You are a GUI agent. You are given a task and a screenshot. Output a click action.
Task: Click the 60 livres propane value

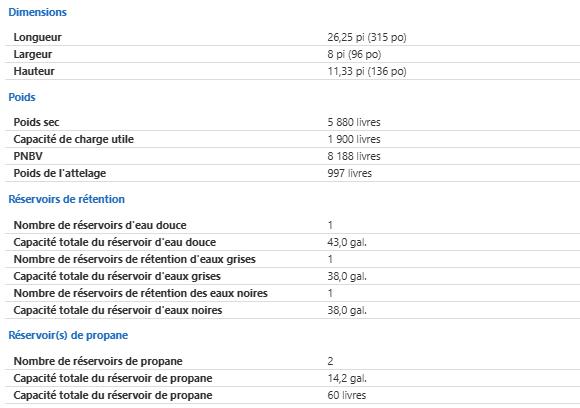347,395
